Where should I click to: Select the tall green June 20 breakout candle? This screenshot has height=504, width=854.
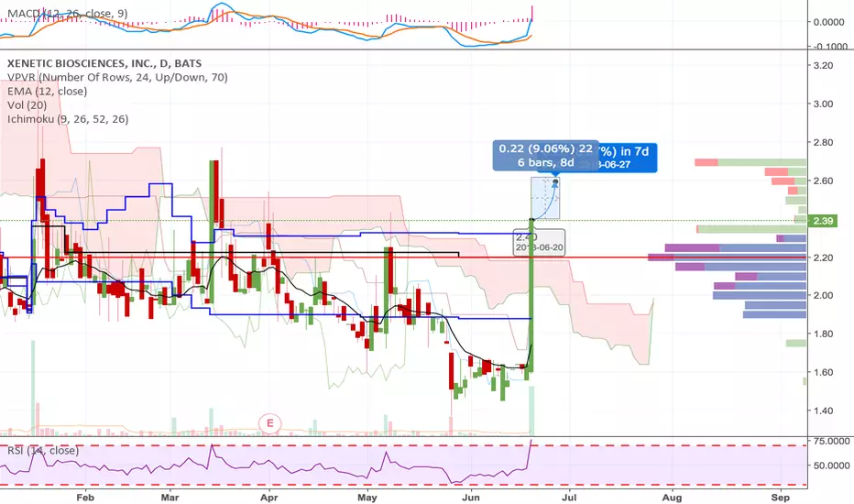tap(531, 296)
